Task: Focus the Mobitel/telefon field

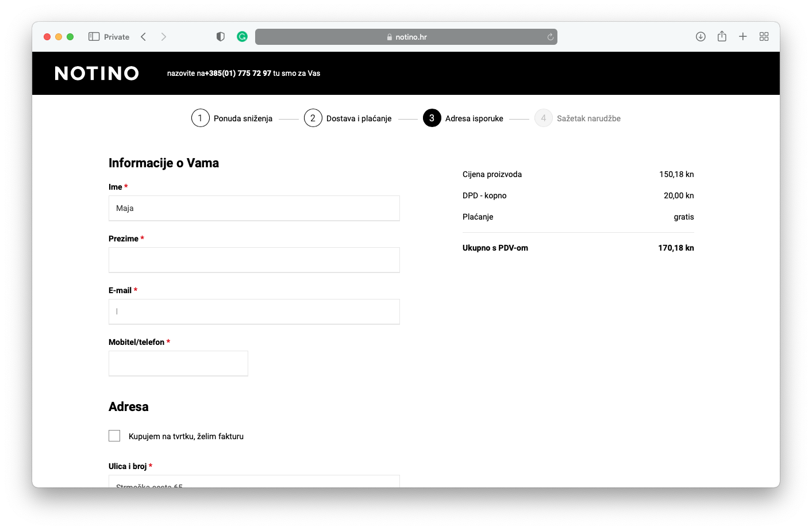Action: (x=178, y=363)
